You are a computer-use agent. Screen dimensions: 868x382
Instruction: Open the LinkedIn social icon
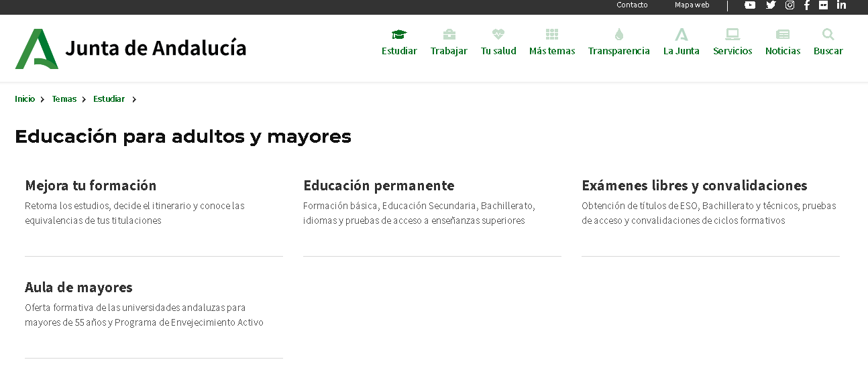point(841,5)
